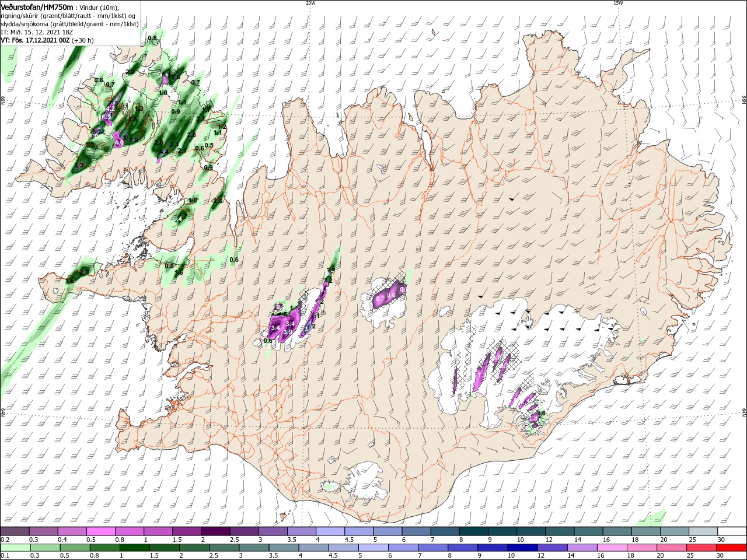Click the rain legend swatch between 10 and 12
Viewport: 747px width, 560px height.
point(523,548)
